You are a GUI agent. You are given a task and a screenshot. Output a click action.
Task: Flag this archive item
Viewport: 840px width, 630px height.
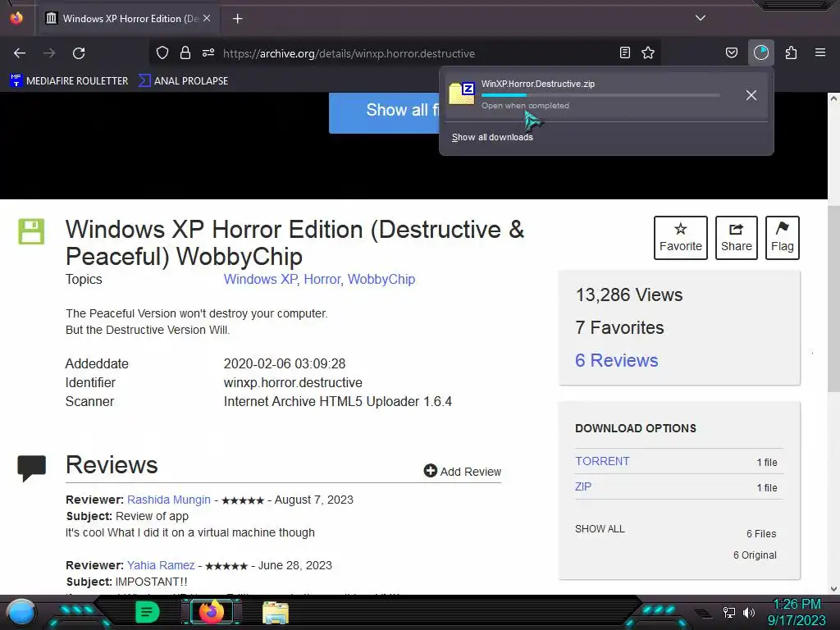pyautogui.click(x=782, y=238)
